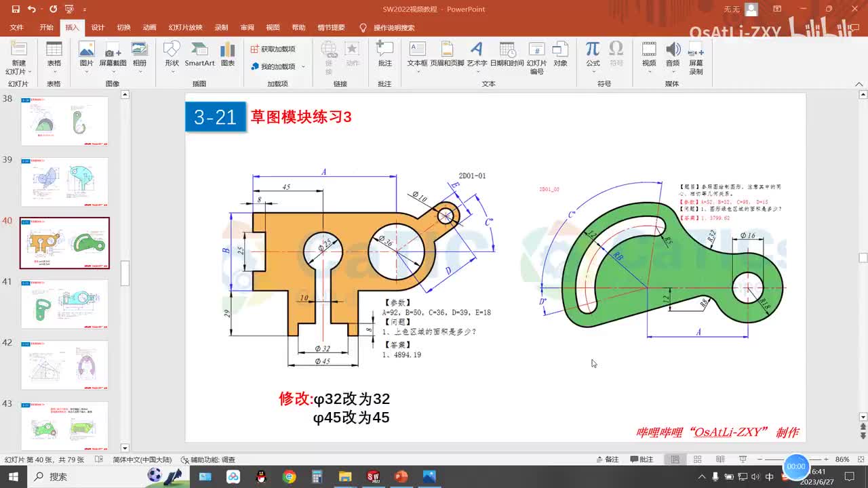Viewport: 868px width, 488px height.
Task: Switch to the Review (审阅) tab
Action: [247, 28]
